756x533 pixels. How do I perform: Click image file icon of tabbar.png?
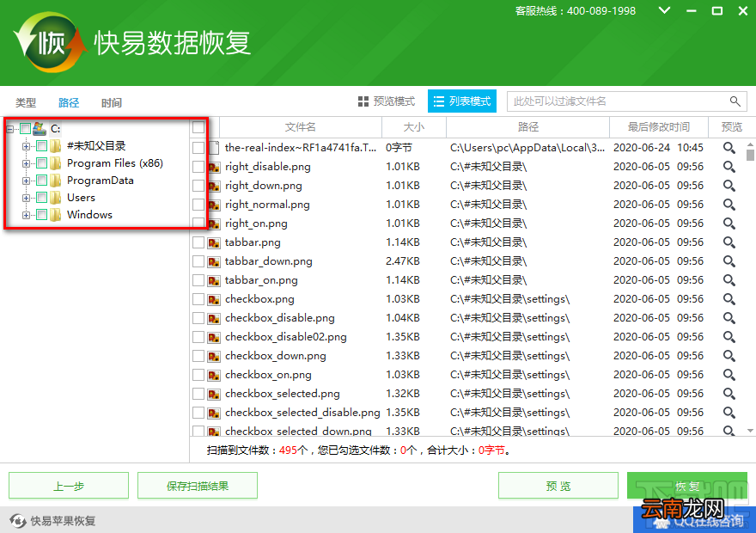click(214, 243)
